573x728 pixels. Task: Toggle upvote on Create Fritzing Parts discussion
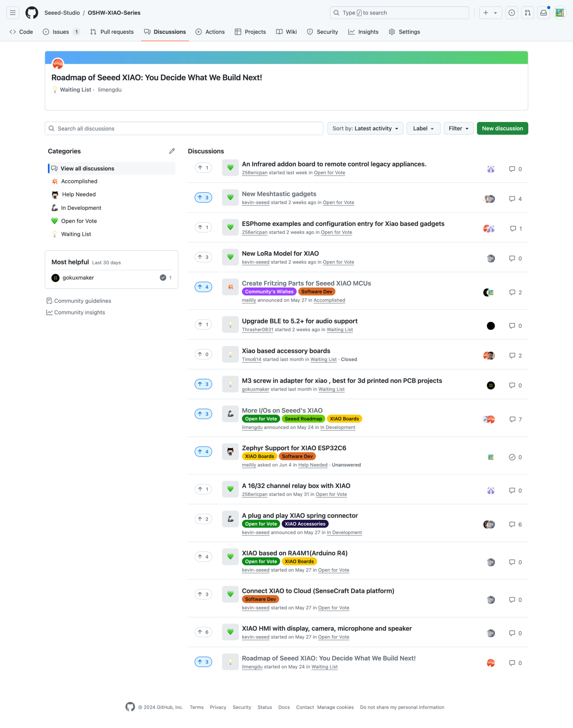click(203, 287)
